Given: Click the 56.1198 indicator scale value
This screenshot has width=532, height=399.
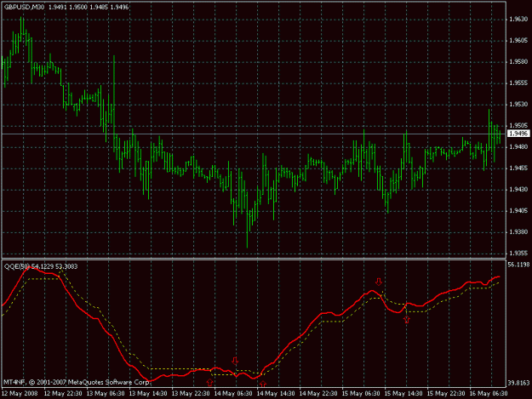Looking at the screenshot, I should click(x=518, y=265).
